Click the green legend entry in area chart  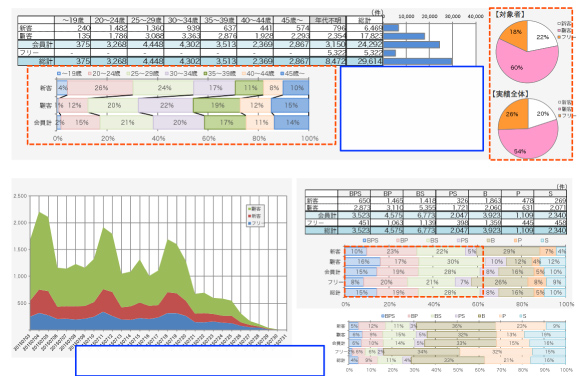tap(256, 209)
